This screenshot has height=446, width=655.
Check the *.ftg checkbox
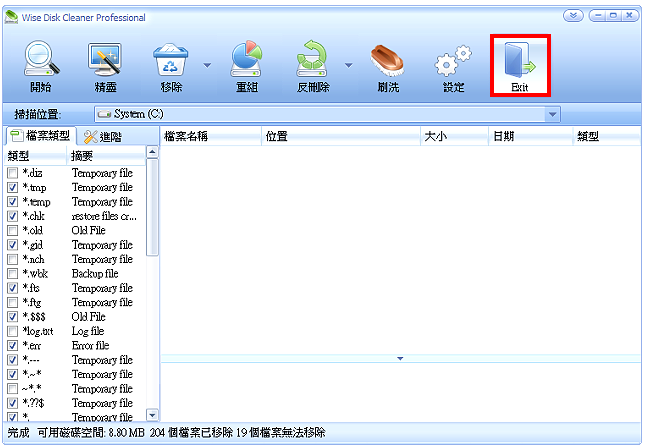tap(13, 302)
